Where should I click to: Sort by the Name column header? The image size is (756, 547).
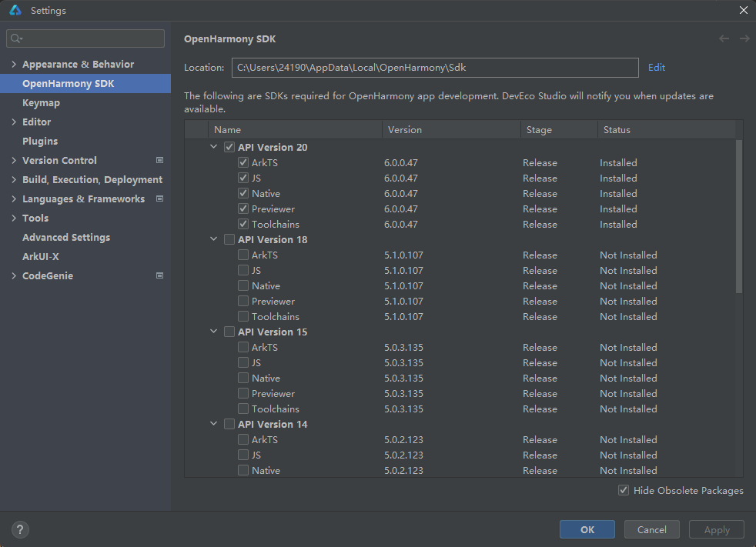(295, 130)
